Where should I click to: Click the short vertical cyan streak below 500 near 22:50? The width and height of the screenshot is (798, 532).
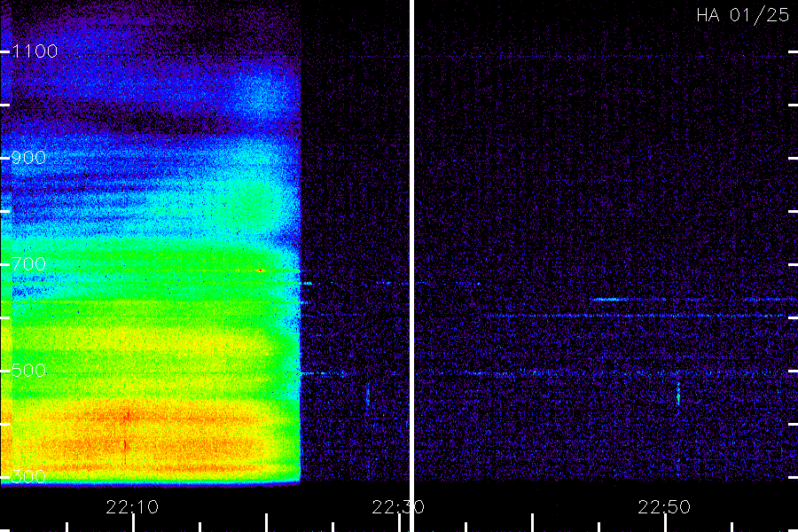678,393
